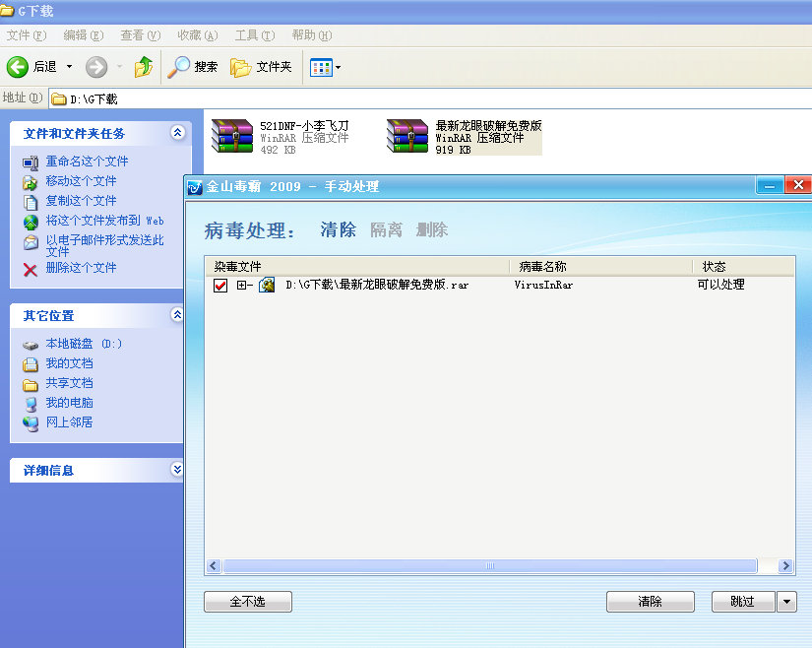Open 本地磁盘 (D:) location
The width and height of the screenshot is (812, 648).
[x=84, y=344]
